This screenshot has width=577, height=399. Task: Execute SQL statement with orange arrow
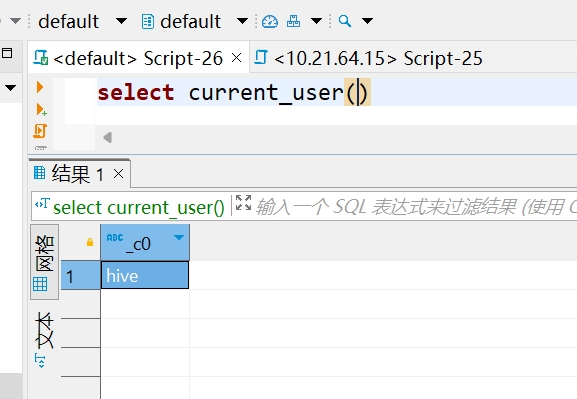click(x=40, y=87)
